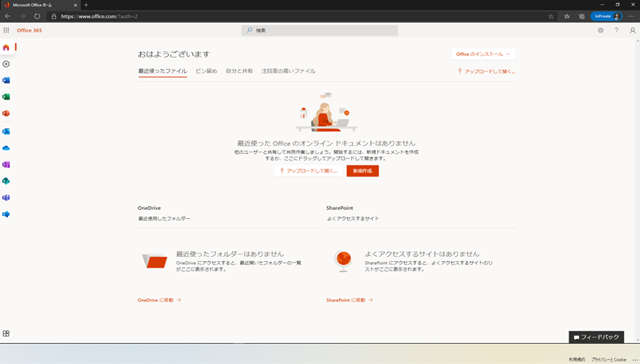Click the InPrivate profile badge

607,16
